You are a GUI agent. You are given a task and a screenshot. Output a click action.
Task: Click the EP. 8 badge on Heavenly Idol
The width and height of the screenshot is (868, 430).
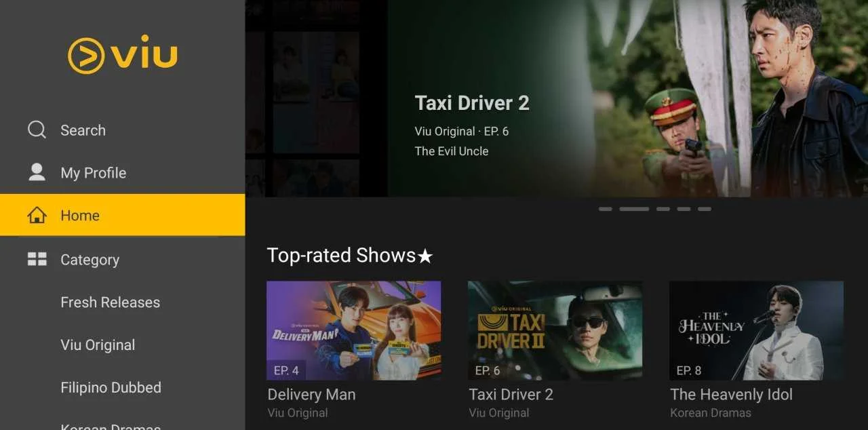(689, 370)
